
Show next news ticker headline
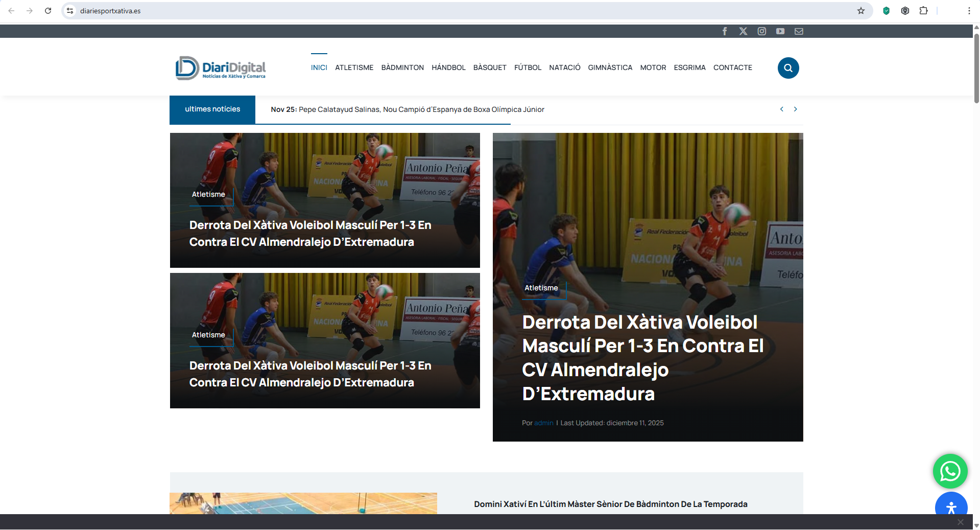pyautogui.click(x=795, y=109)
